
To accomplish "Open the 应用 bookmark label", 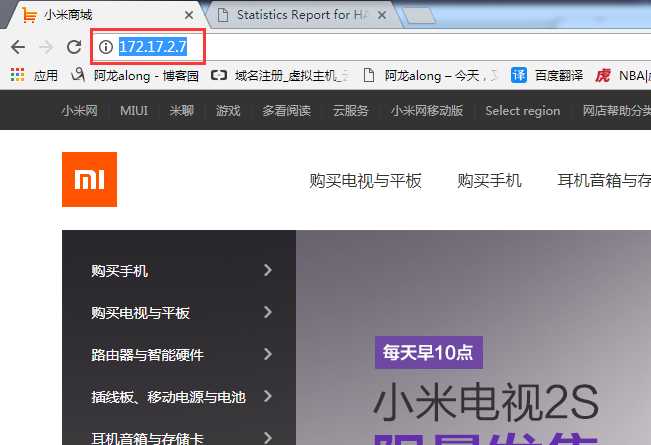I will tap(45, 76).
